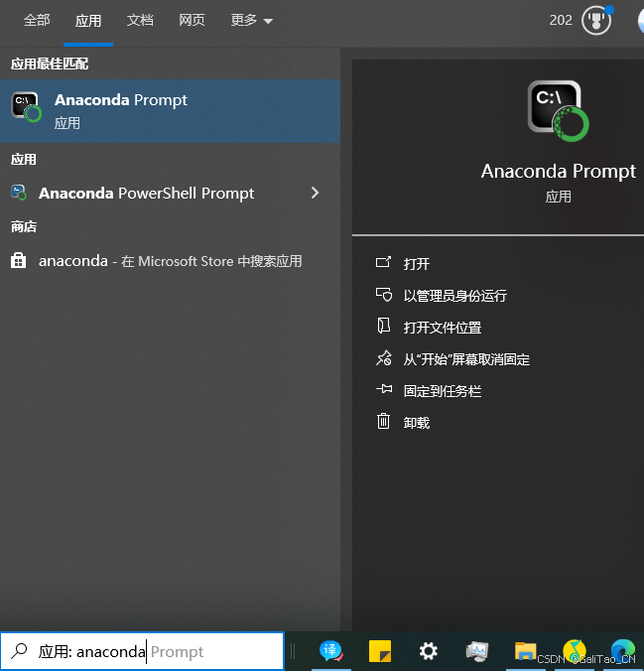This screenshot has width=644, height=671.
Task: Click the uninstall trash can icon
Action: click(x=383, y=421)
